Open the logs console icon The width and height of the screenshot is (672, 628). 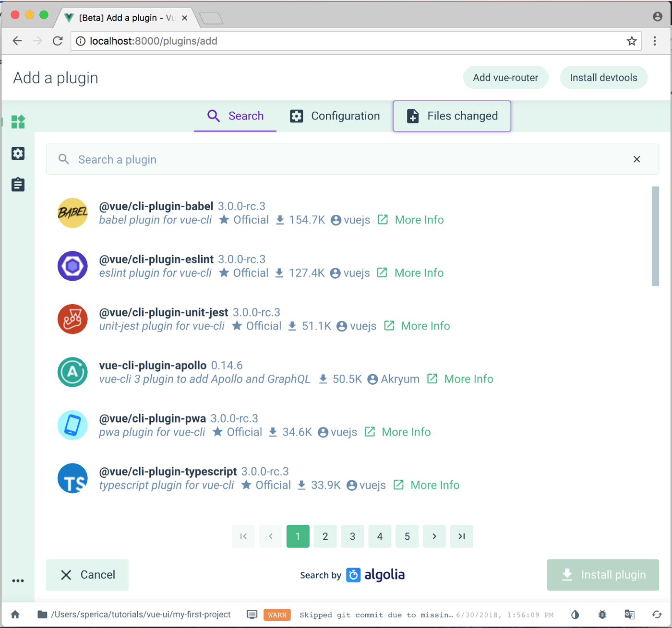pos(252,615)
